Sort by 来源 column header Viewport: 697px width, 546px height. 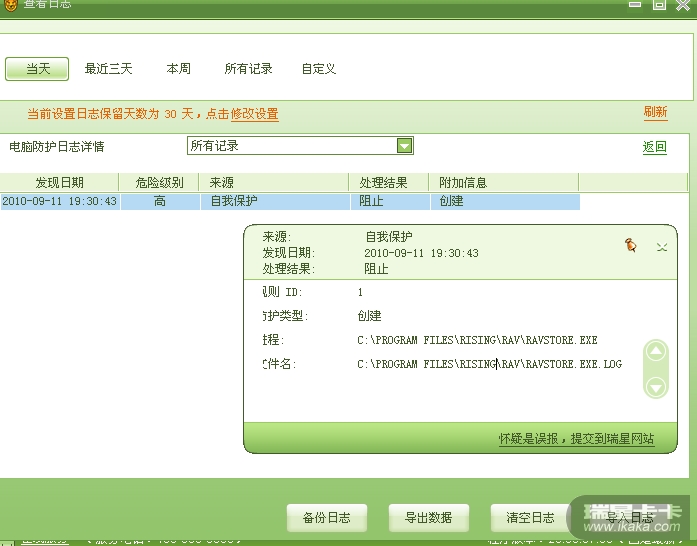point(274,182)
